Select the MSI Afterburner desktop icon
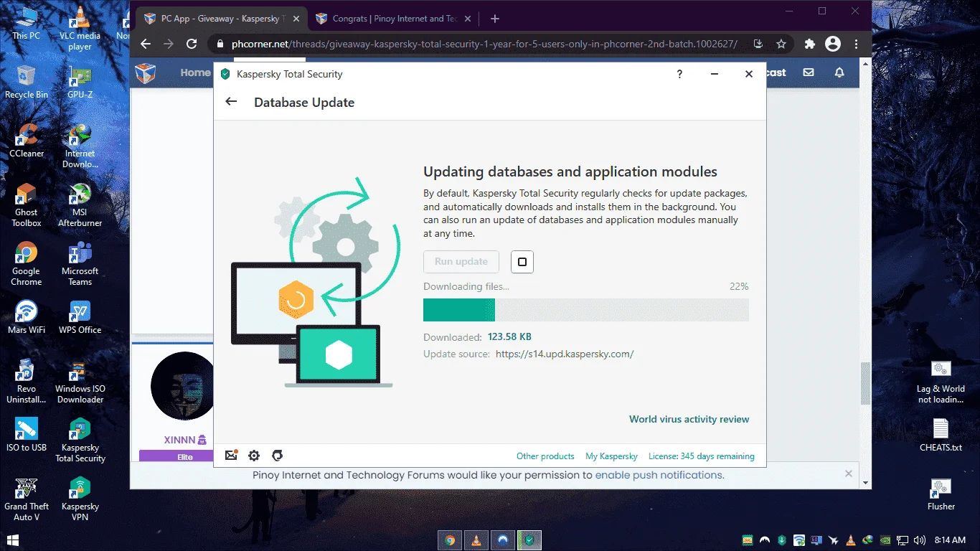The image size is (980, 551). (80, 204)
